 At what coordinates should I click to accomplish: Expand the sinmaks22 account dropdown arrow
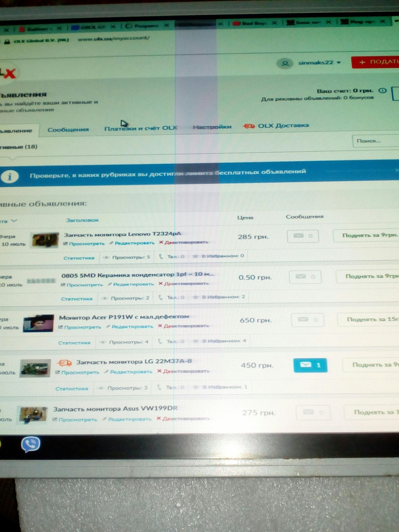[339, 62]
